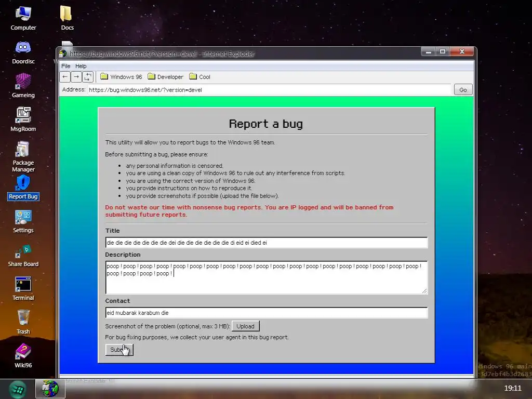
Task: Open the Cool bookmark folder
Action: point(200,77)
